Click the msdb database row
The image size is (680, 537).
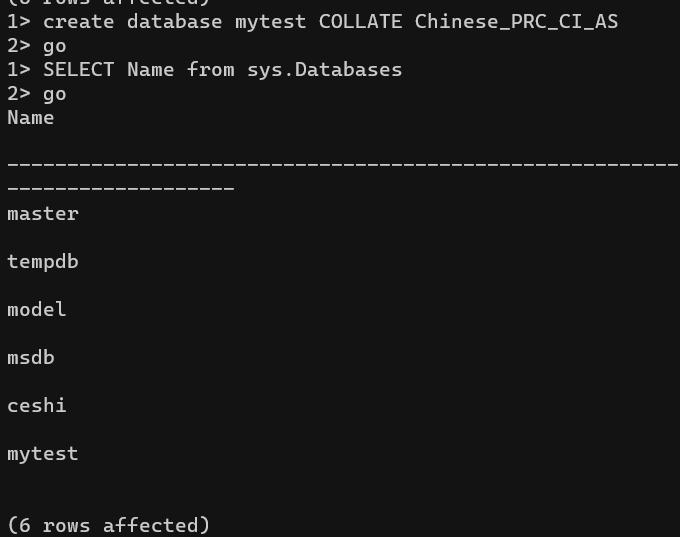coord(31,358)
